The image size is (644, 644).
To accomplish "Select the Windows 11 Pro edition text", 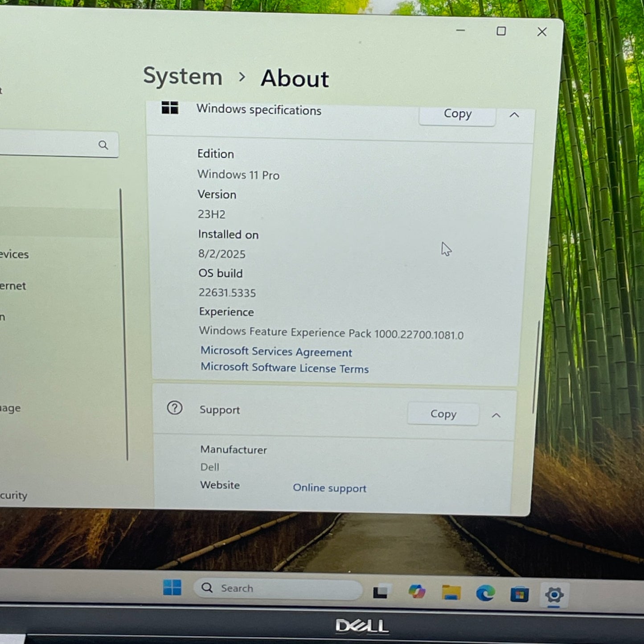I will click(x=238, y=175).
